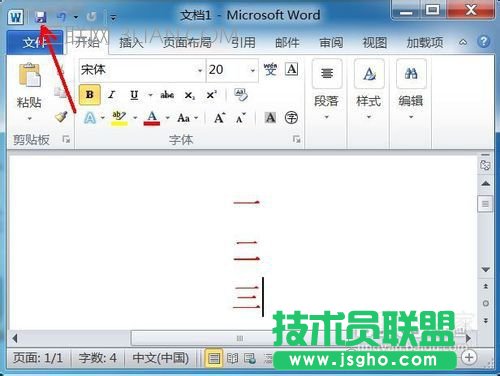Collapse the ribbon with caret icon
The image size is (500, 376).
pyautogui.click(x=463, y=42)
